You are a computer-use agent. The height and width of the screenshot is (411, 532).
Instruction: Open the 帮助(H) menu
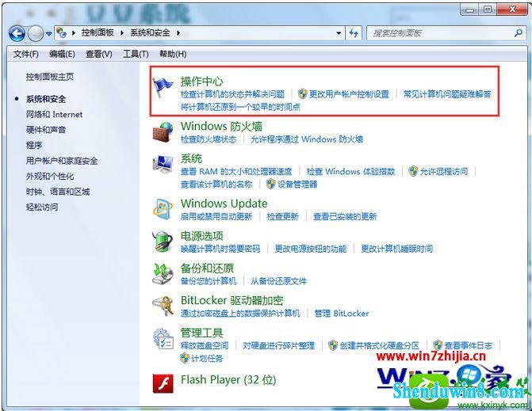tap(173, 54)
